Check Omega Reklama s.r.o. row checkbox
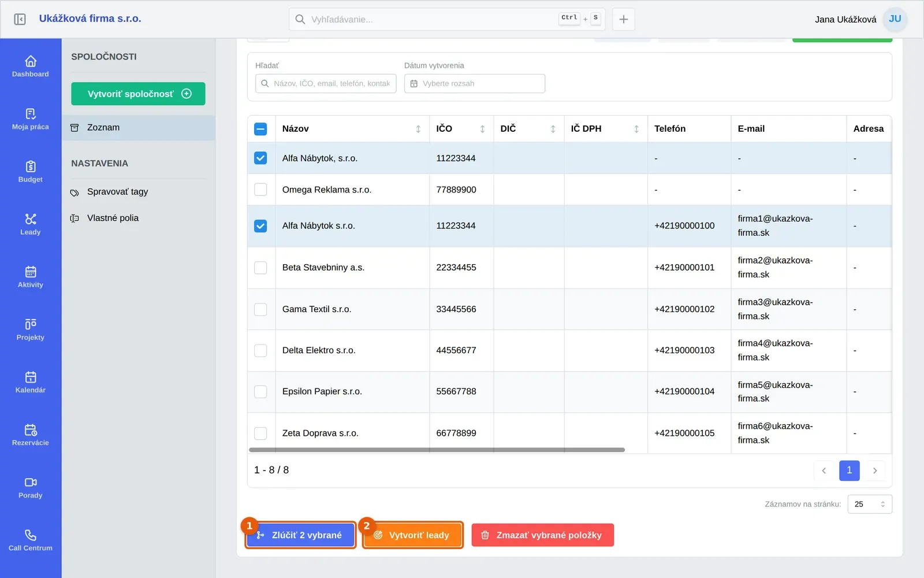Screen dimensions: 924x578 pyautogui.click(x=260, y=190)
